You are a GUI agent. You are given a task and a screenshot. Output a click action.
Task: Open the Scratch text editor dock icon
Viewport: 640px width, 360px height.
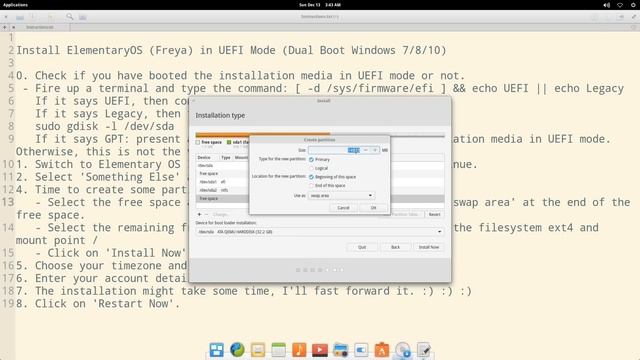(x=424, y=350)
